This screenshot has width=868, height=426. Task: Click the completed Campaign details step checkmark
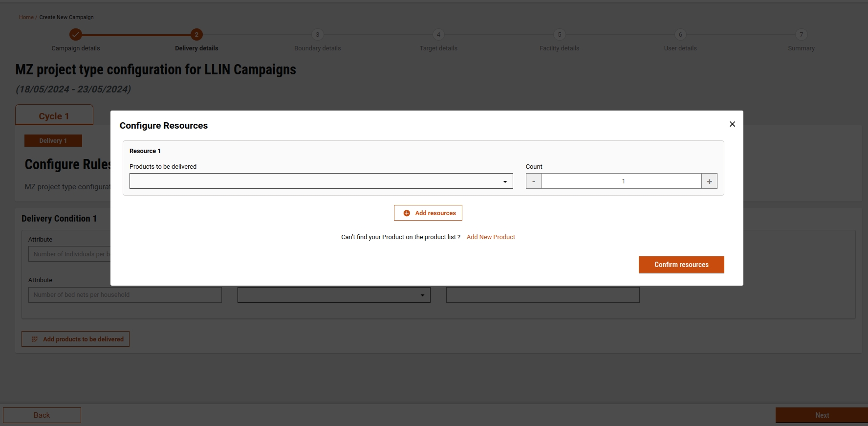click(x=75, y=35)
